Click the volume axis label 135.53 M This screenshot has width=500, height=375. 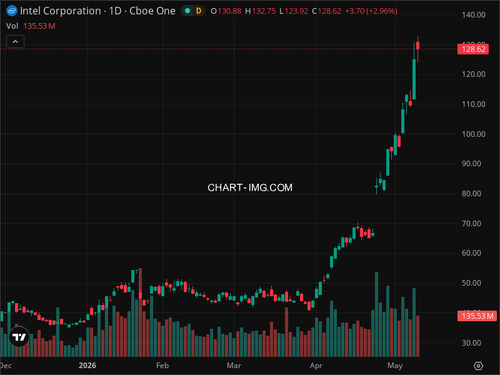(477, 316)
